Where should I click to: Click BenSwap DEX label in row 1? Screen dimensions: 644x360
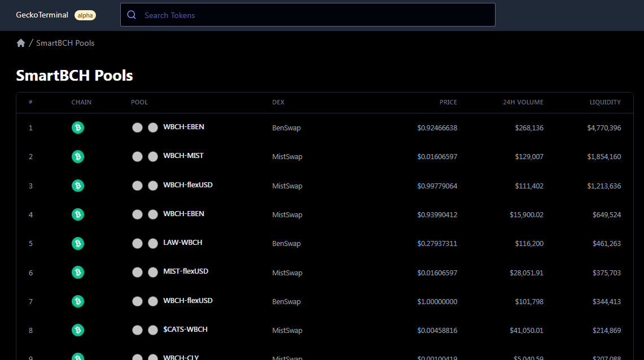click(x=286, y=128)
